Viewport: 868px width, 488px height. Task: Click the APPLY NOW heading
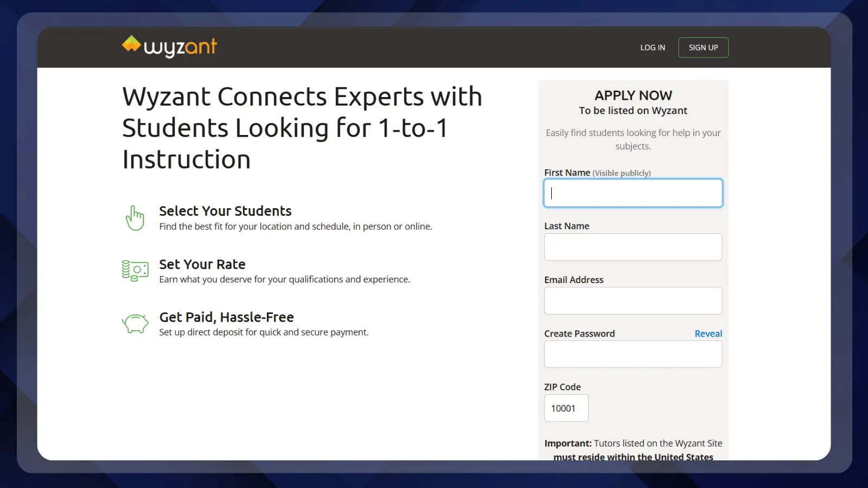point(633,95)
